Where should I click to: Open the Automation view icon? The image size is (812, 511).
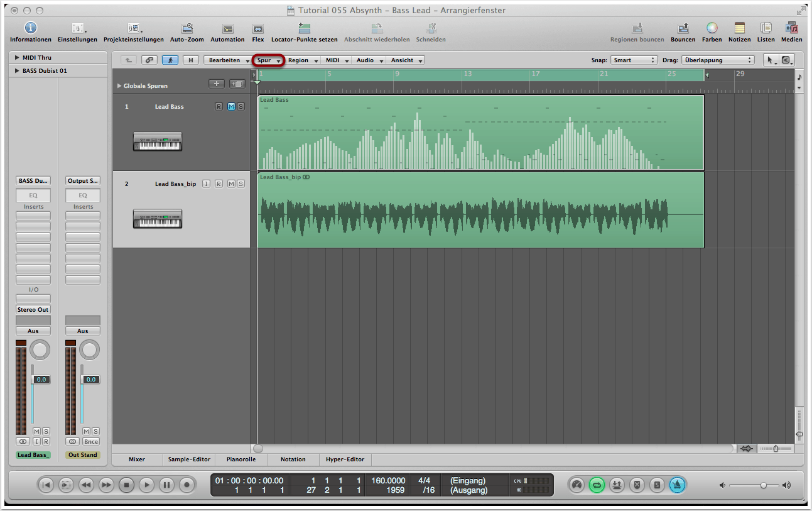pos(227,28)
